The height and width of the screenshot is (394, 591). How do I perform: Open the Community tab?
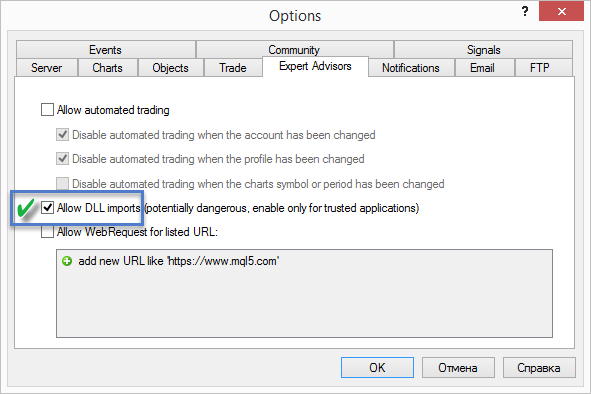tap(294, 49)
